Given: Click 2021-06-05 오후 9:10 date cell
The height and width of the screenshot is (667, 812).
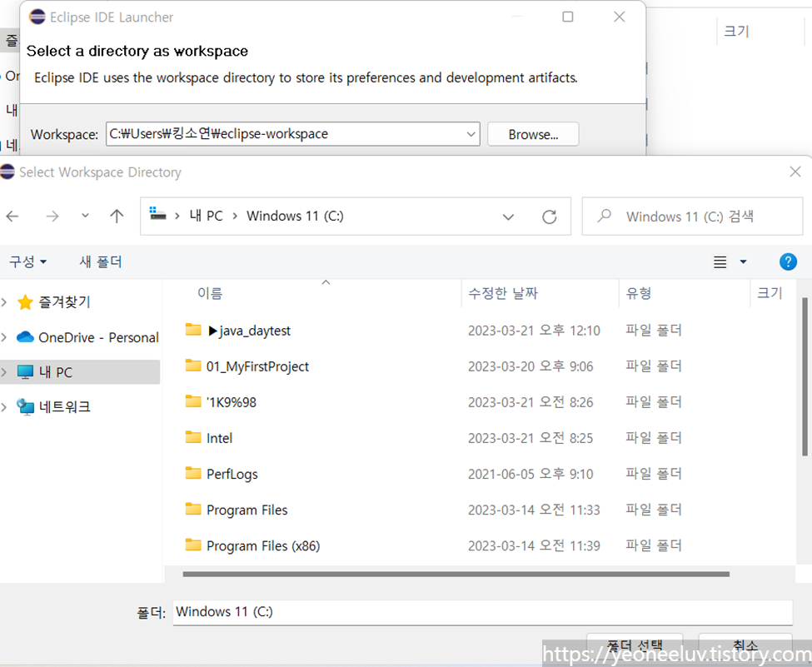Looking at the screenshot, I should click(x=531, y=475).
